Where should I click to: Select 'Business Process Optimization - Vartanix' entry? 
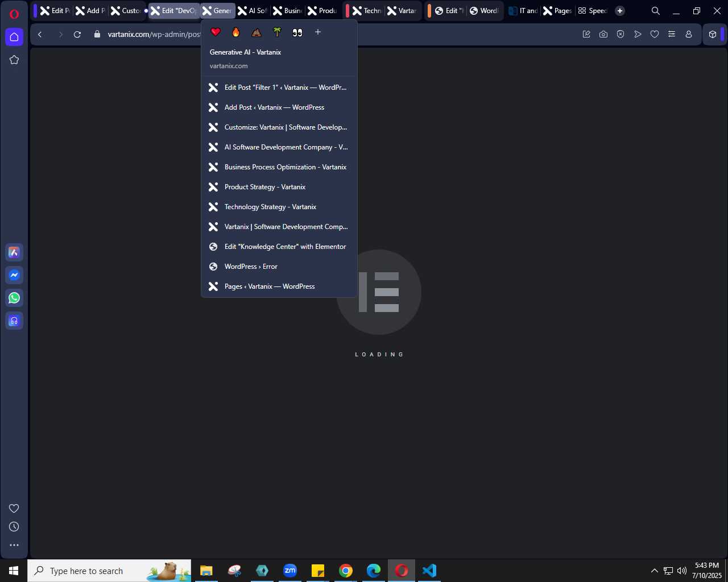tap(279, 167)
